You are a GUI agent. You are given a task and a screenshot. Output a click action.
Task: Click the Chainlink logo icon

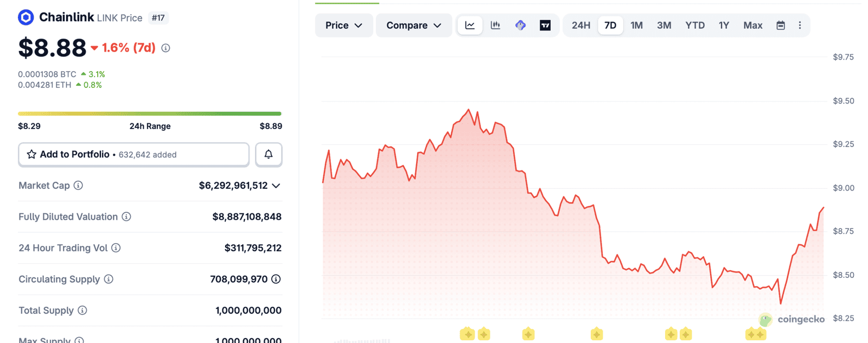pyautogui.click(x=25, y=17)
